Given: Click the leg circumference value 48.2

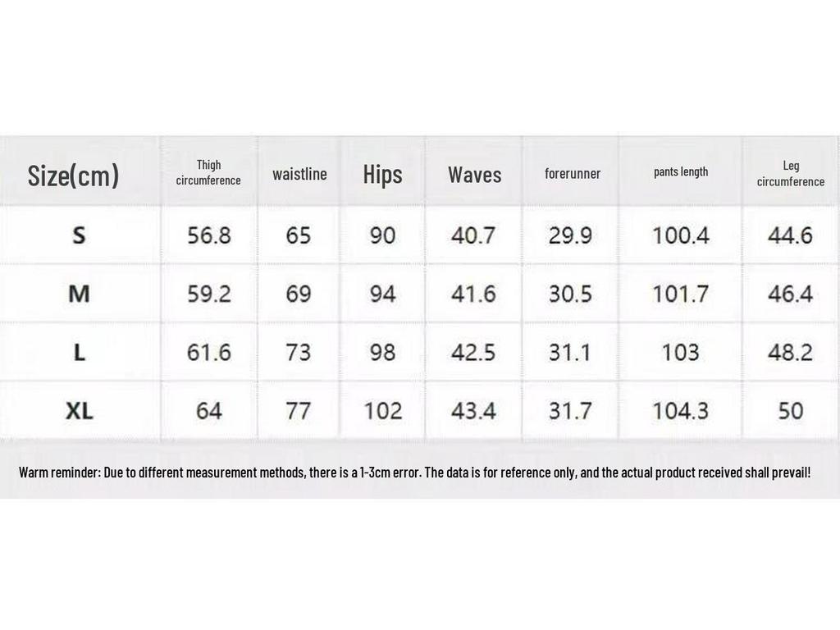Looking at the screenshot, I should (790, 353).
